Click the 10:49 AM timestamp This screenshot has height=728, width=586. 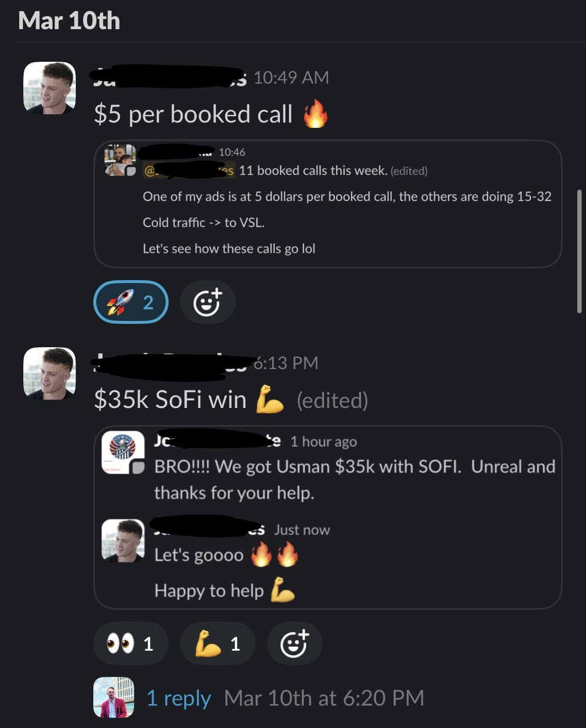[291, 77]
